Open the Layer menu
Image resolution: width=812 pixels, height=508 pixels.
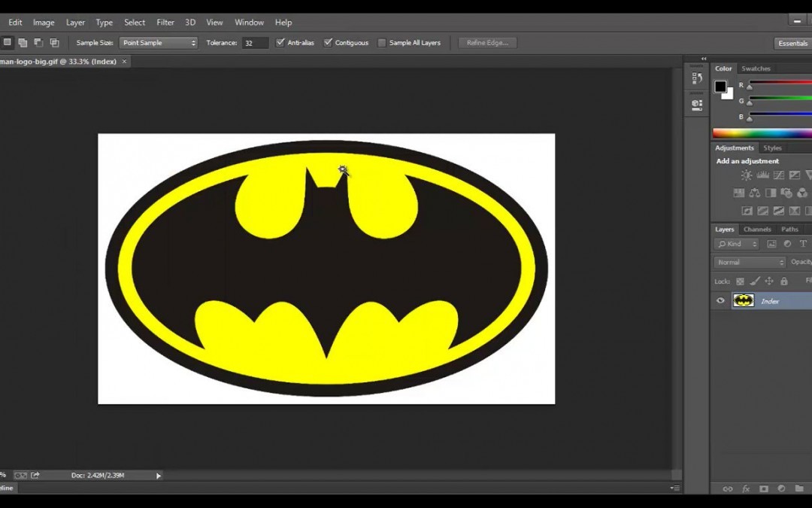tap(75, 23)
